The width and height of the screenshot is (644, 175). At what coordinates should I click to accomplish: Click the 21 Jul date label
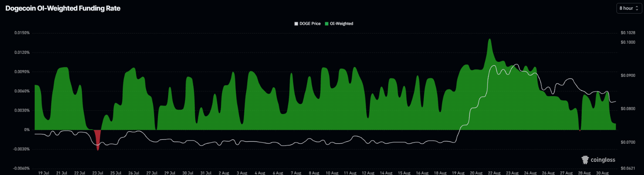61,173
